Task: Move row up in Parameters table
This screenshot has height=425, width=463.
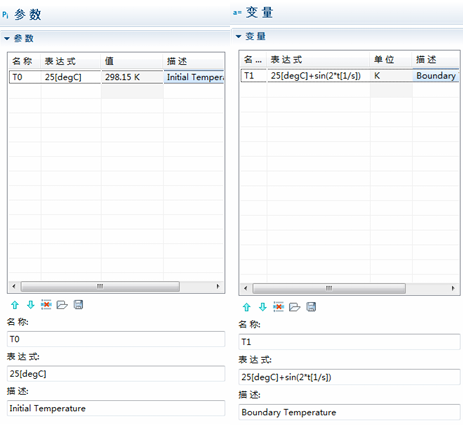Action: point(15,305)
